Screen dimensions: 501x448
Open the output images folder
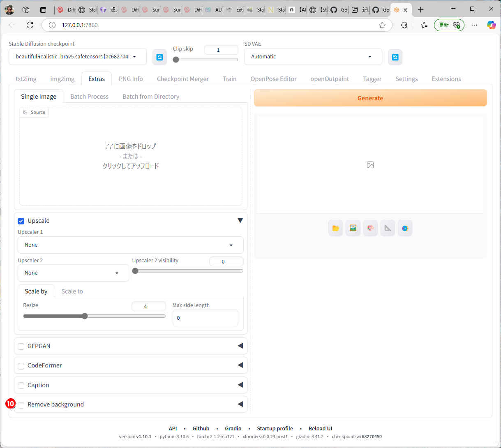(x=336, y=228)
